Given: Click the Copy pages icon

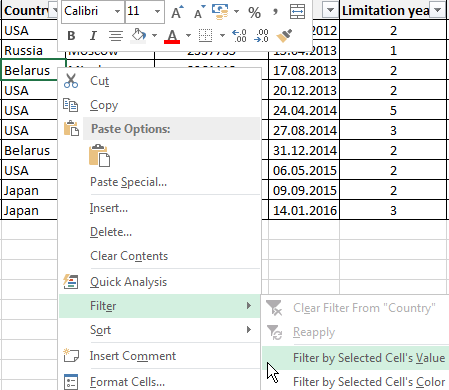Looking at the screenshot, I should (71, 105).
